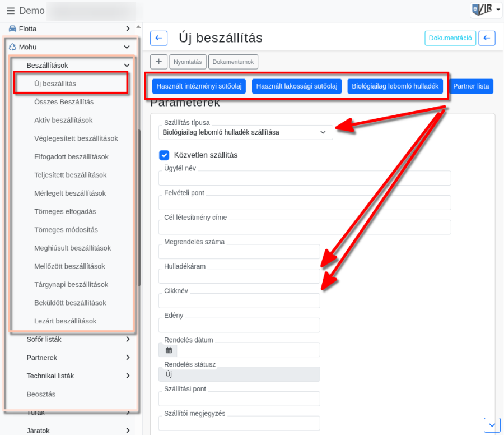Collapse the Beszállítások submenu
This screenshot has height=435, width=504.
[127, 66]
